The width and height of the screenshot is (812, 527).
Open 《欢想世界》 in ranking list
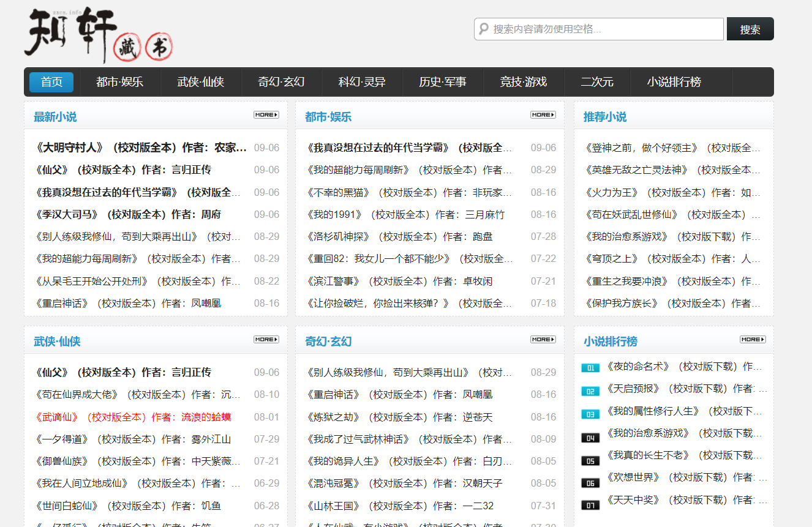[686, 477]
